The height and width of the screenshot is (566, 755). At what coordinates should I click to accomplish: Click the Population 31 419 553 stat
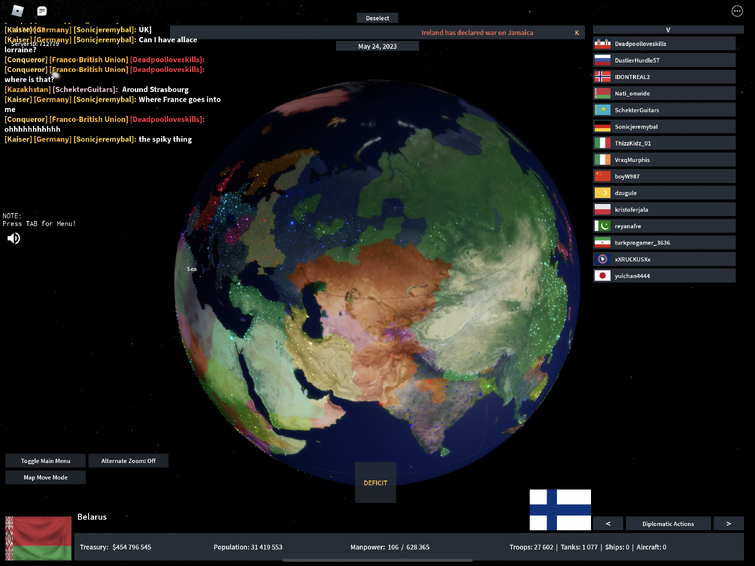[248, 547]
